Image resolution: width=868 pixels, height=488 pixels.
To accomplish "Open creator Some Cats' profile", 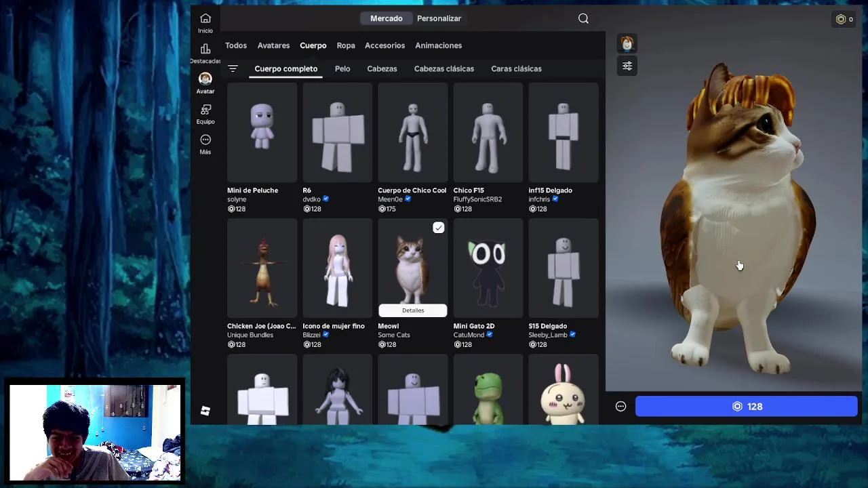I will pos(394,335).
